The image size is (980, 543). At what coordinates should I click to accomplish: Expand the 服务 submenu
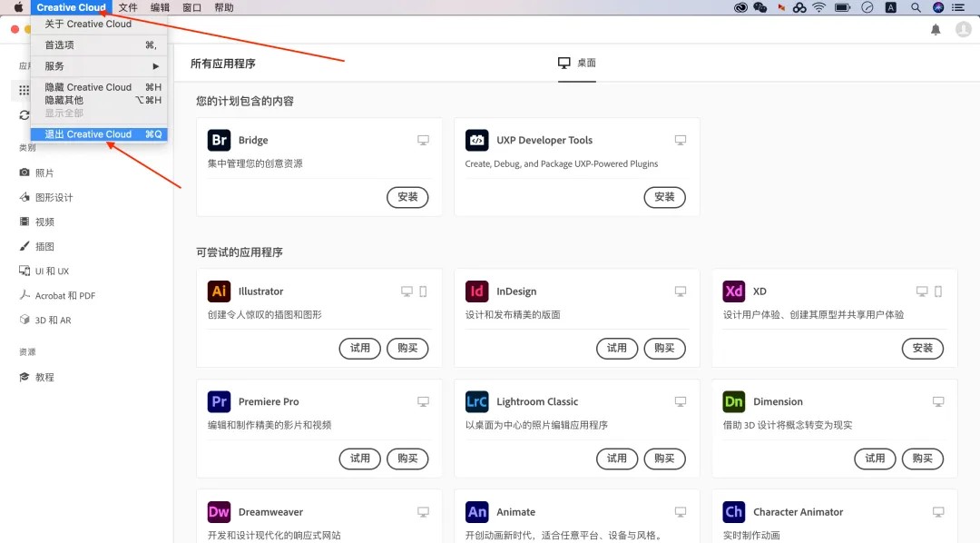coord(99,66)
